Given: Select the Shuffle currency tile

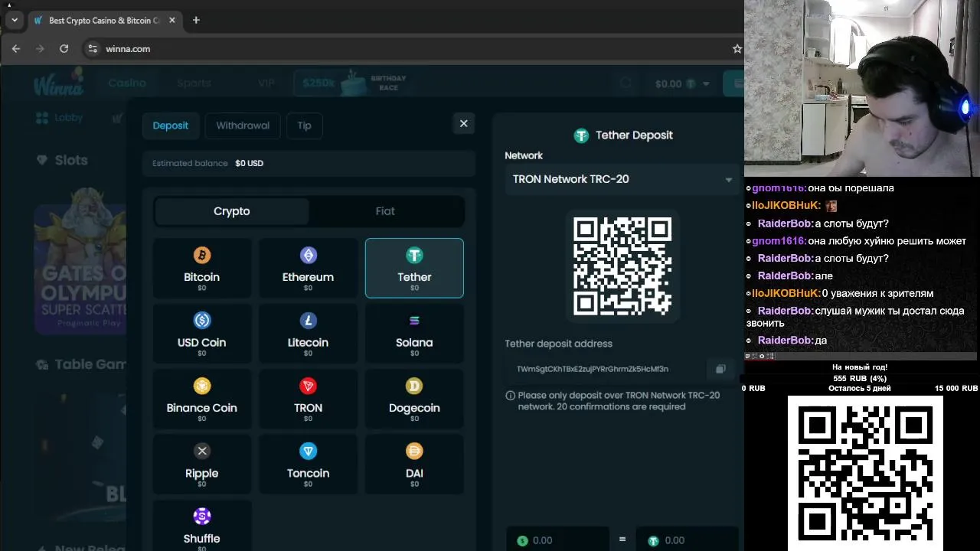Looking at the screenshot, I should coord(202,526).
